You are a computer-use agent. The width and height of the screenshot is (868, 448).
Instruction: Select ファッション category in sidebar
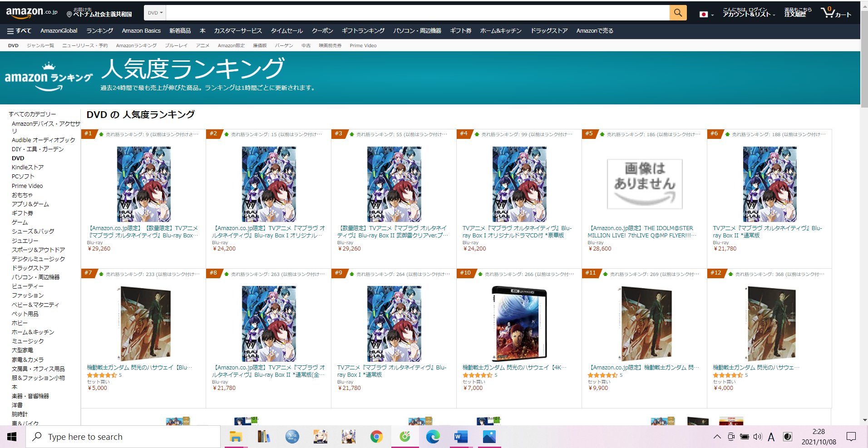click(28, 295)
